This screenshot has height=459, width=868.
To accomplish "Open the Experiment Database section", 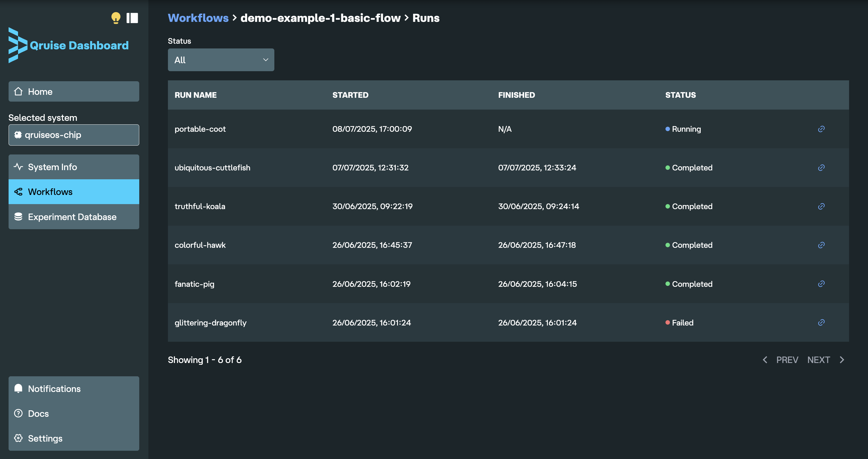I will 73,217.
